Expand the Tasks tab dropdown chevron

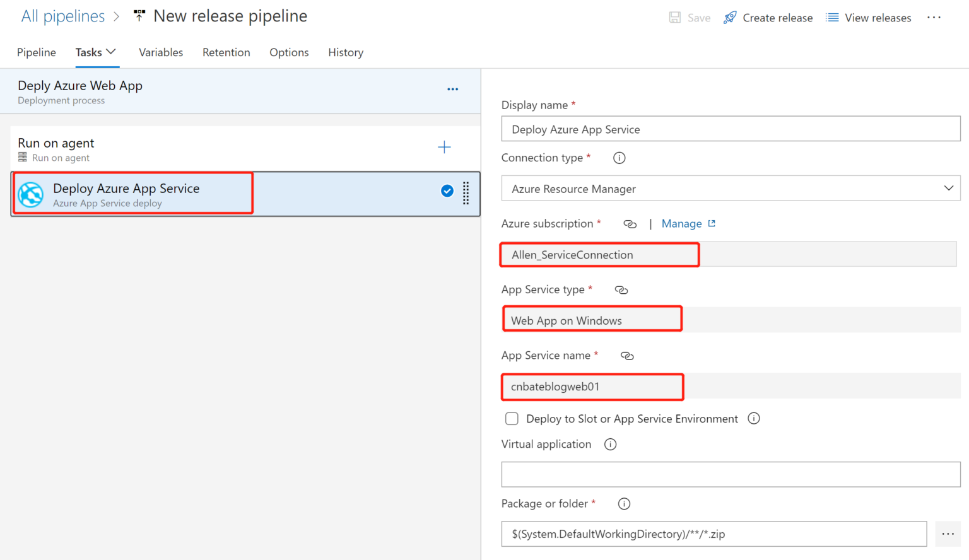click(x=111, y=52)
